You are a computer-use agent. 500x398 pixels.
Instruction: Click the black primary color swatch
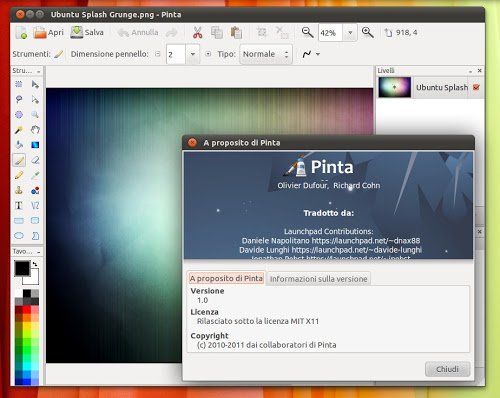(22, 269)
